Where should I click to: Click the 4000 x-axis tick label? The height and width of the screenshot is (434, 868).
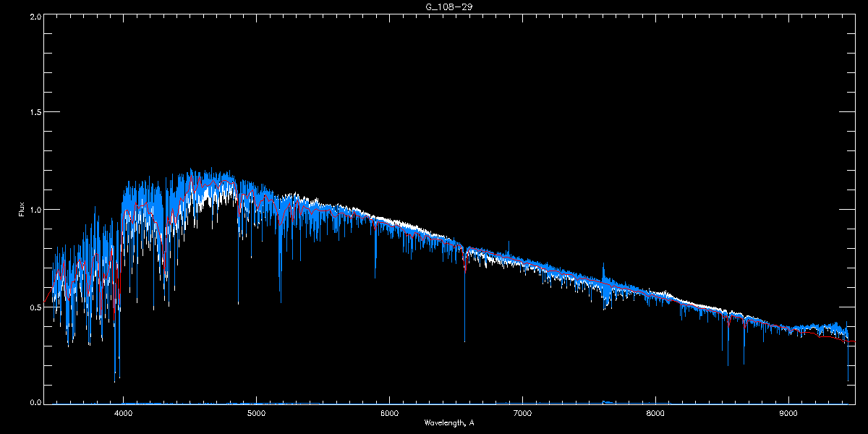(123, 414)
